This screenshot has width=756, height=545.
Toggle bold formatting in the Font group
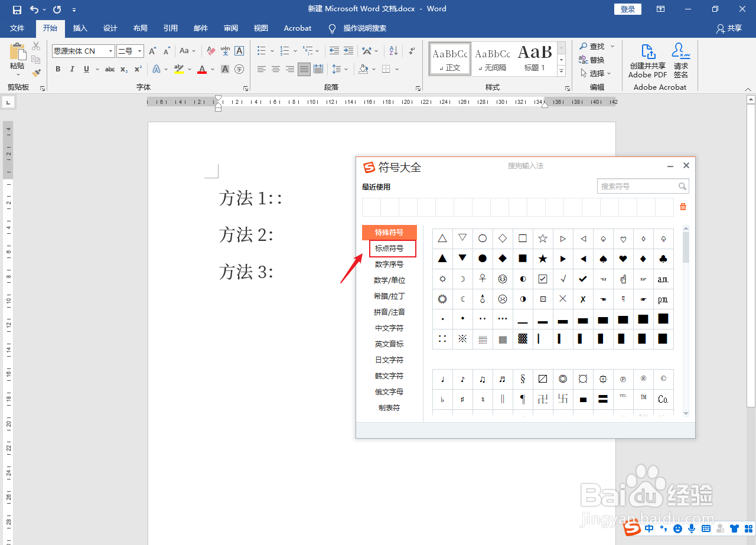tap(57, 69)
